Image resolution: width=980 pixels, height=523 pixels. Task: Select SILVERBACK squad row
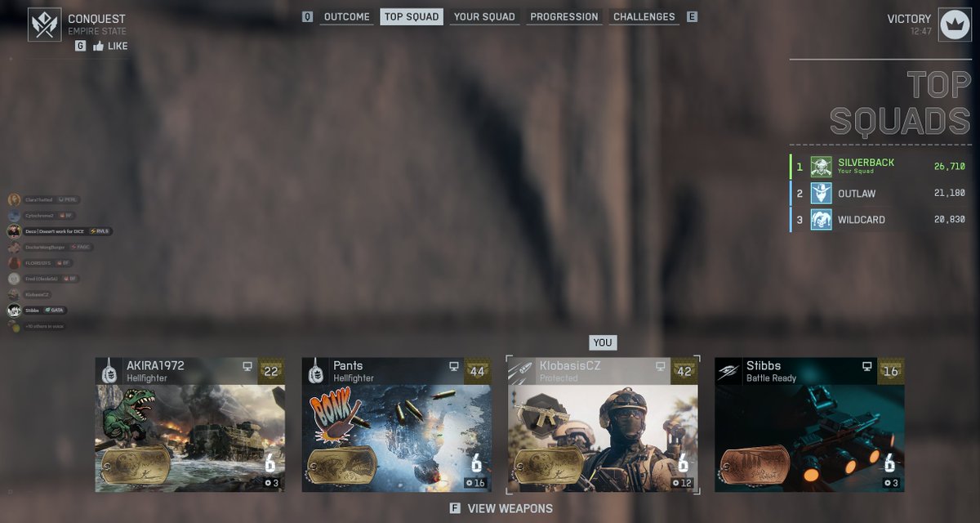point(880,167)
